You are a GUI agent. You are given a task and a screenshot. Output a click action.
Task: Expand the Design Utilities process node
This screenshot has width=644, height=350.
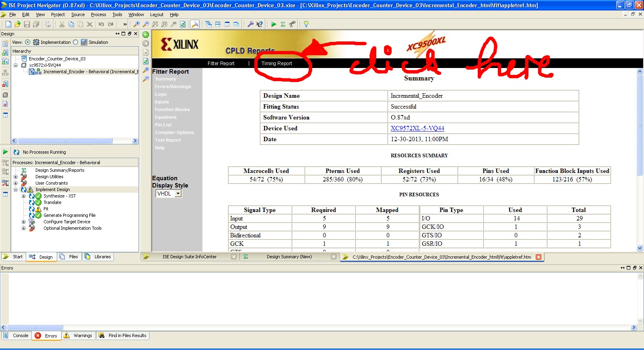[x=16, y=177]
